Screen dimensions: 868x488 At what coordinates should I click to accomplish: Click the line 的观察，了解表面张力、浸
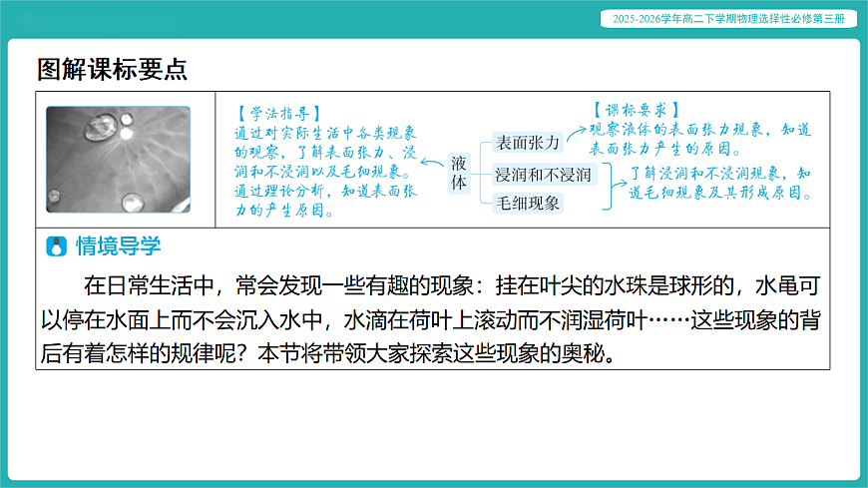click(x=325, y=153)
